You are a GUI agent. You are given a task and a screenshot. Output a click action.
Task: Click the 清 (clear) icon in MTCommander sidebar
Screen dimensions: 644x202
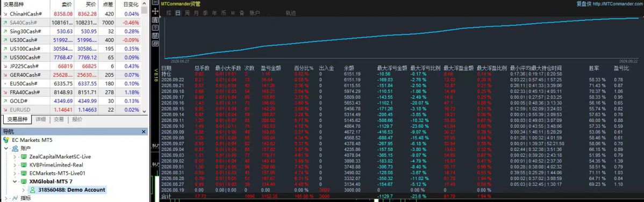[155, 20]
